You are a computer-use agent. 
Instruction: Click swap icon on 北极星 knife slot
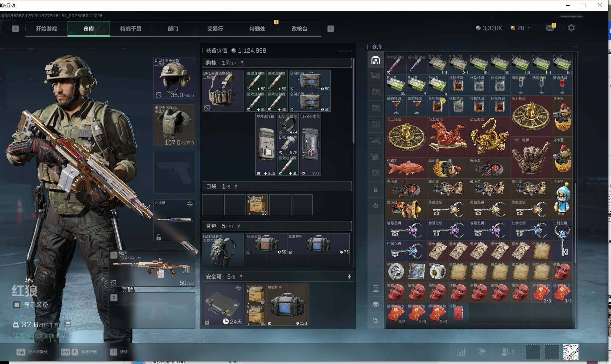[x=190, y=204]
